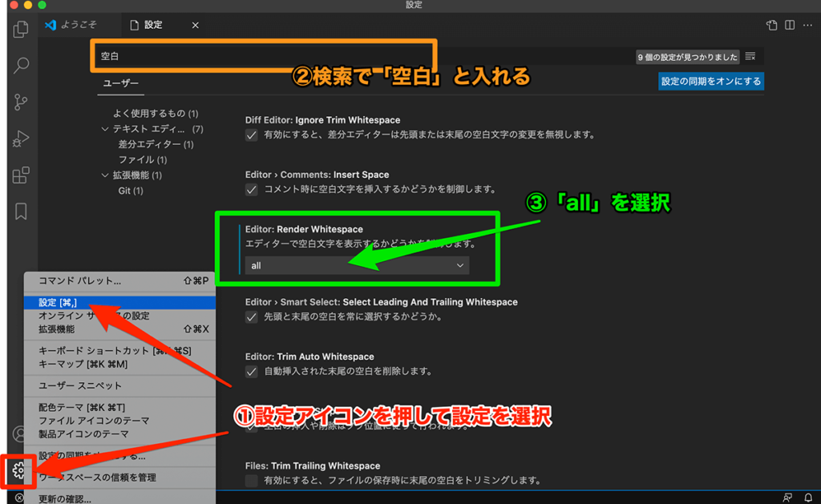Open the notifications bell in status bar

pos(808,498)
